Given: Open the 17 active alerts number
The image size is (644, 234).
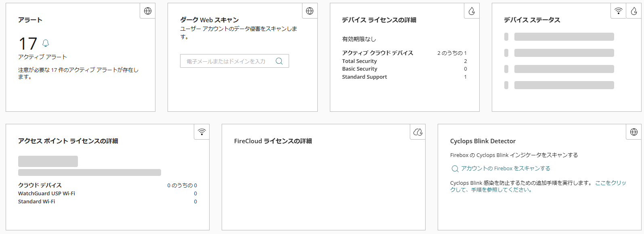Looking at the screenshot, I should click(x=28, y=44).
